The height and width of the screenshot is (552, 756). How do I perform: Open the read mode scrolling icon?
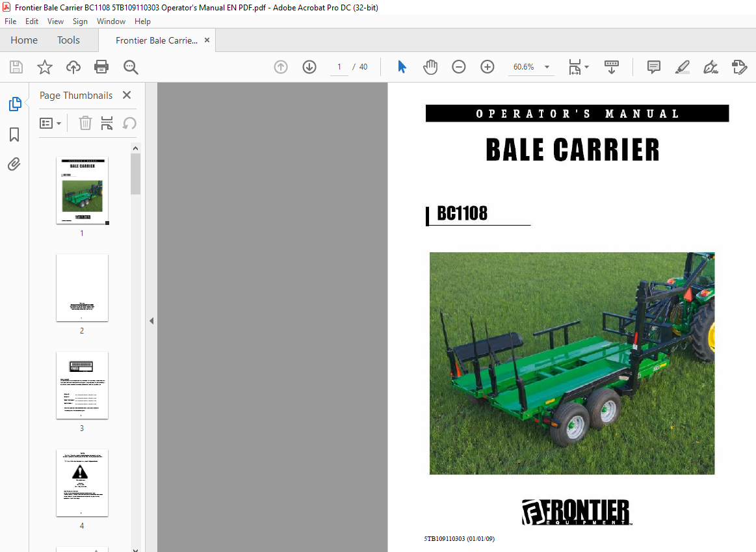coord(611,67)
